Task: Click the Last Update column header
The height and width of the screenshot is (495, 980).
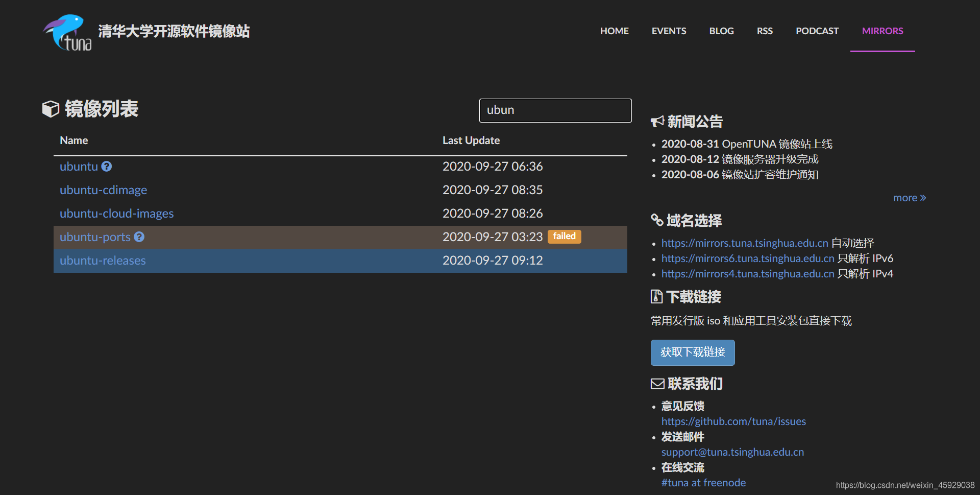Action: (471, 140)
